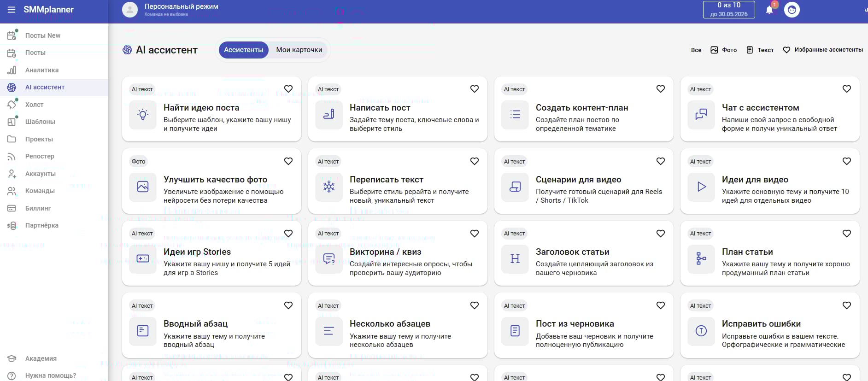Click the Персональный режим label
This screenshot has width=868, height=381.
(182, 6)
